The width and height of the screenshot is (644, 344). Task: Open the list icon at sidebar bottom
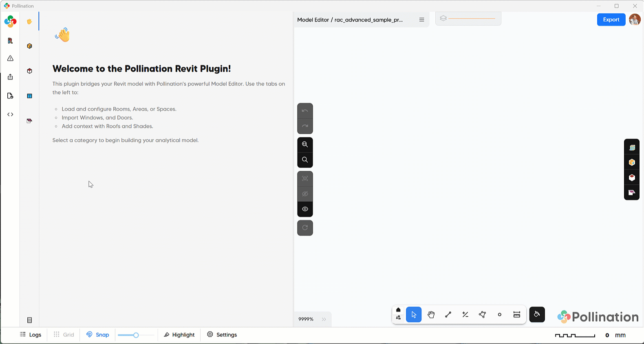click(29, 320)
